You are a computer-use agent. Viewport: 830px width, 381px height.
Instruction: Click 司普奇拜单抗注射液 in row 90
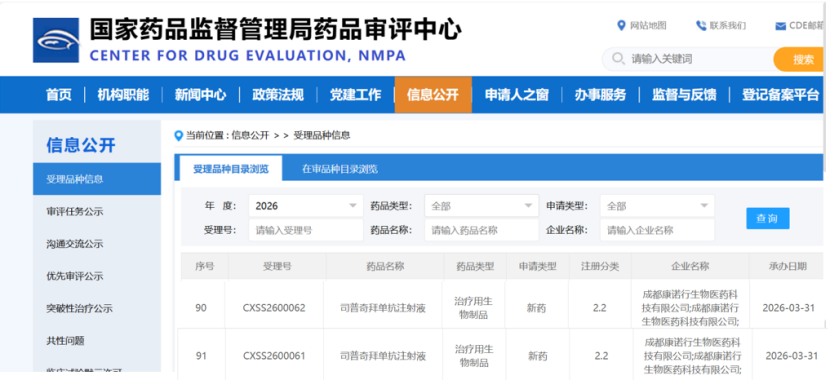383,308
